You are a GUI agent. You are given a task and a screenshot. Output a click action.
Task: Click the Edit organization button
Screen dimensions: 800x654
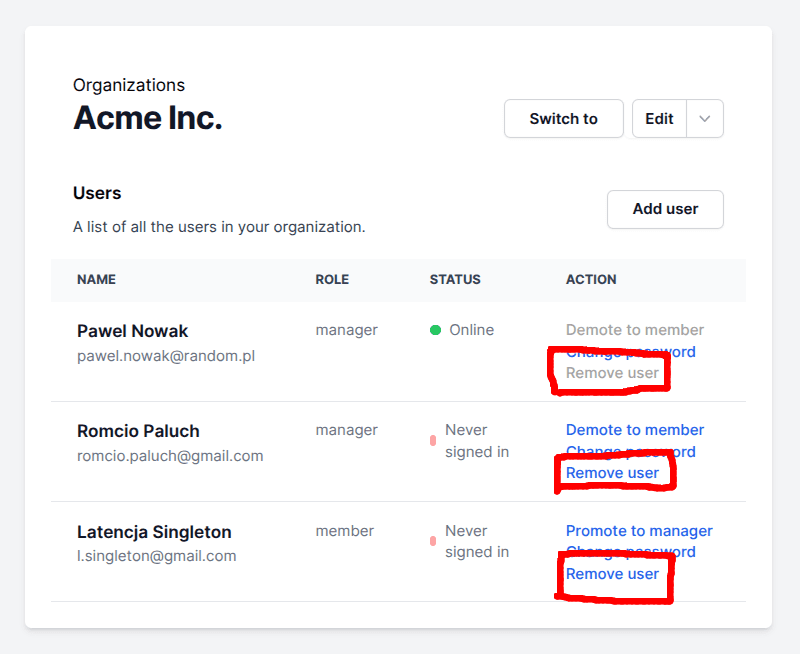coord(659,119)
